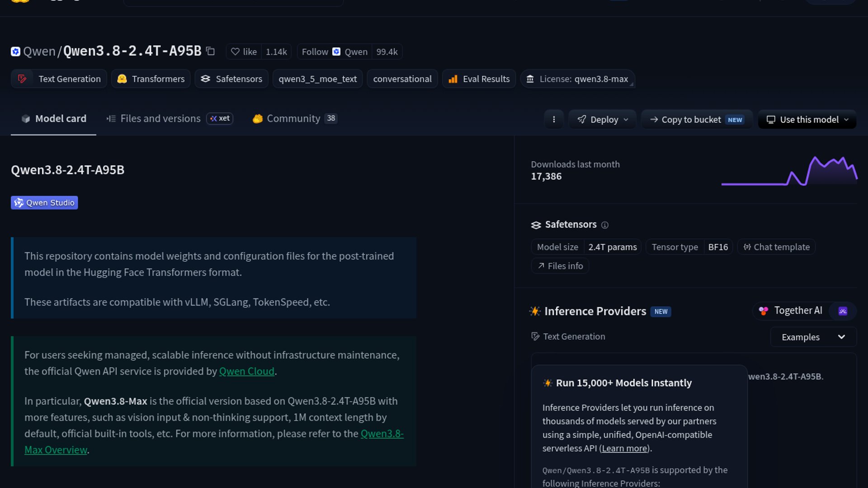The width and height of the screenshot is (868, 488).
Task: Select the conversational tag
Action: [x=402, y=79]
